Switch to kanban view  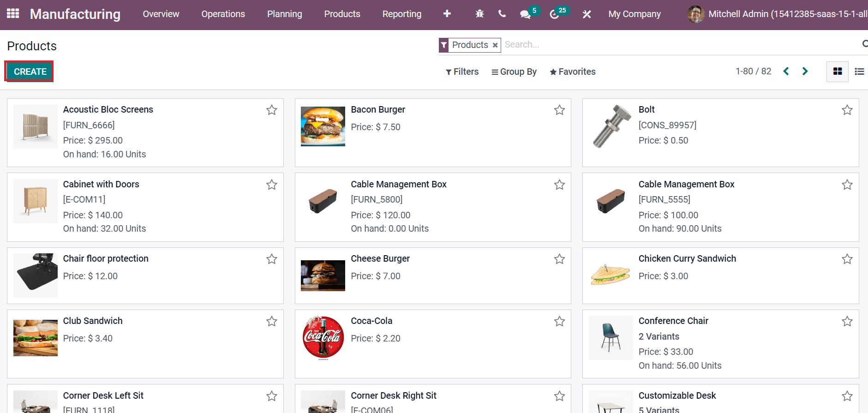point(838,72)
